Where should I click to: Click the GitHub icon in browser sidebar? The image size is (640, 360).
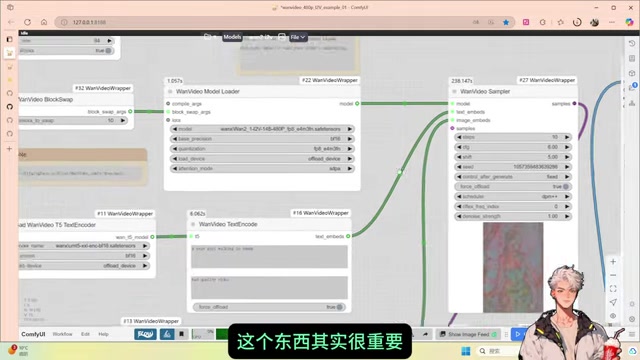[9, 107]
